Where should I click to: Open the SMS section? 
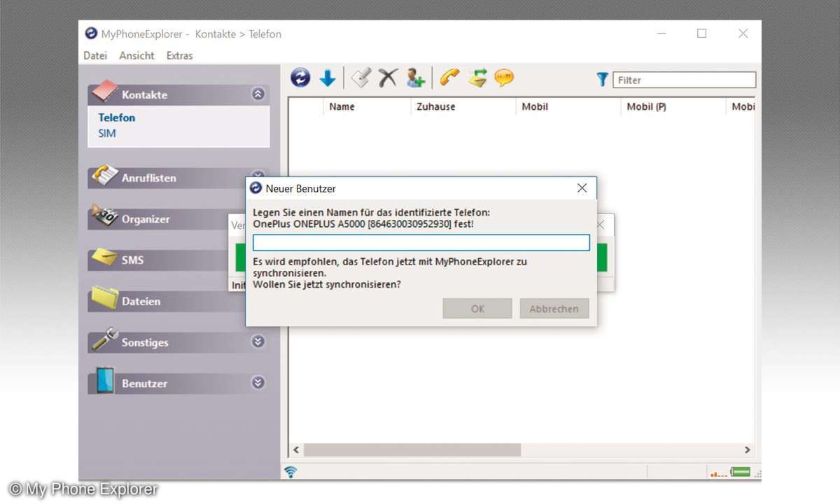pos(132,260)
